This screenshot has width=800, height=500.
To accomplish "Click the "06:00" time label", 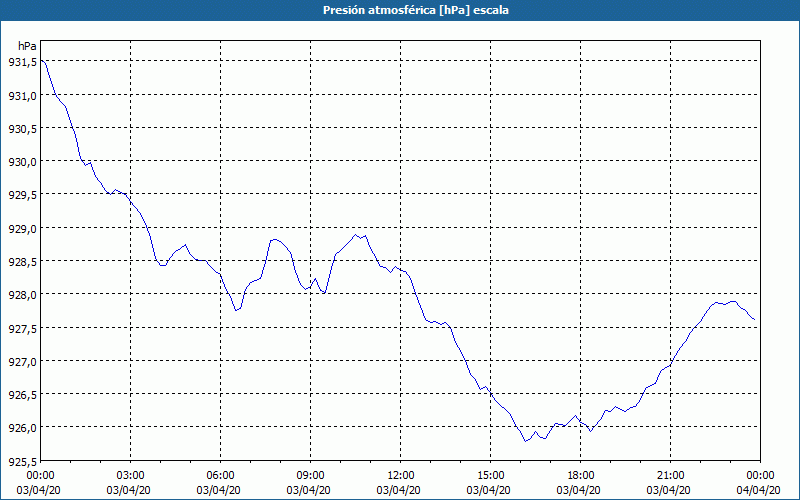I will click(220, 476).
